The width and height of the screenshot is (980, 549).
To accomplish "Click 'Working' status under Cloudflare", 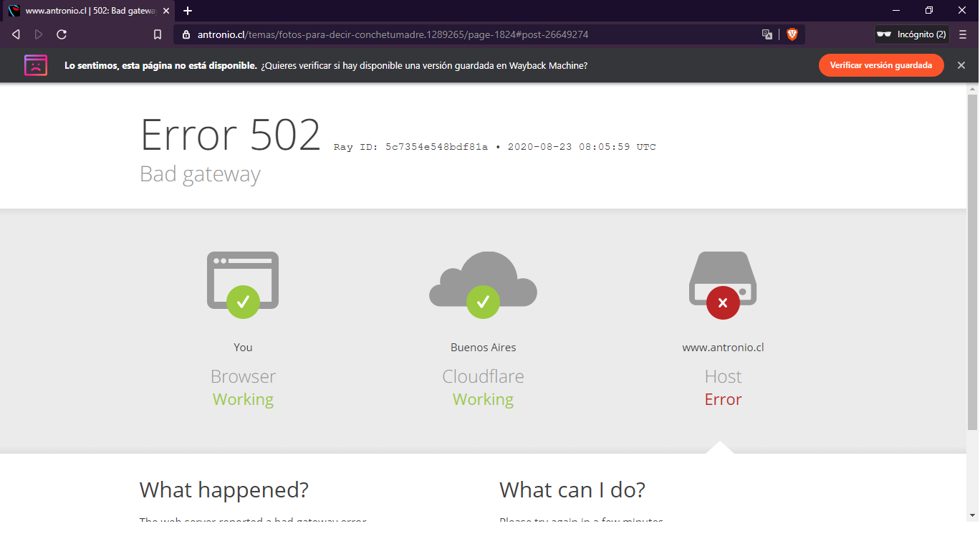I will (x=483, y=399).
